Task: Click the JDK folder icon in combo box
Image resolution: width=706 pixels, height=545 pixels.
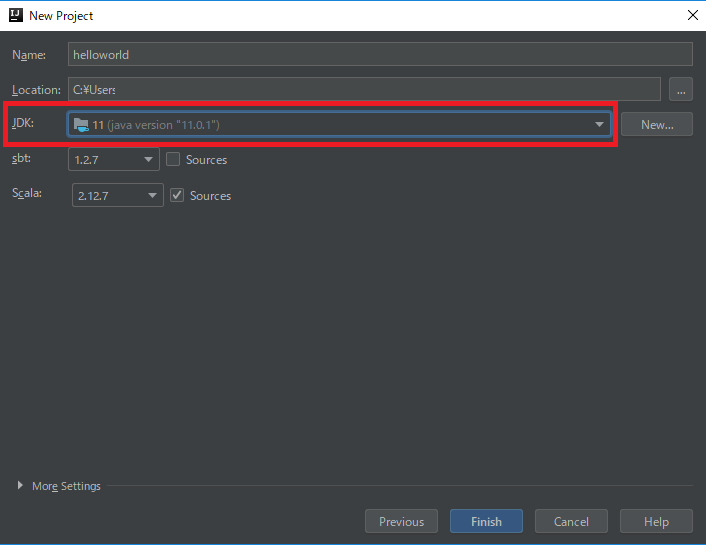Action: tap(81, 125)
